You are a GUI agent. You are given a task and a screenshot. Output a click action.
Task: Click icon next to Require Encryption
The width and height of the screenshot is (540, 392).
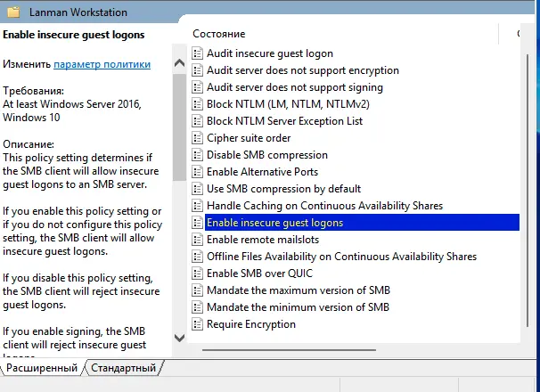(198, 324)
